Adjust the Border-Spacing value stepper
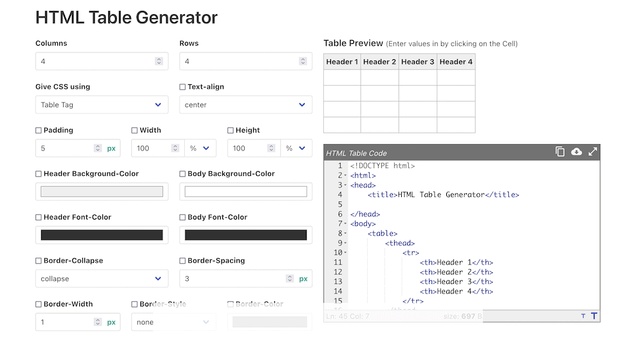Viewport: 644px width, 338px height. 290,279
